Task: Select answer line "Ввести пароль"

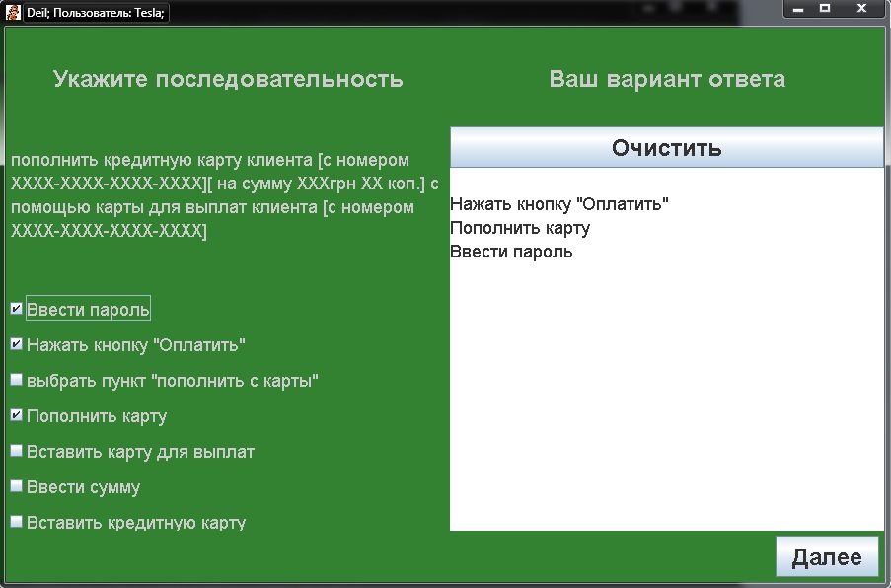Action: tap(511, 252)
